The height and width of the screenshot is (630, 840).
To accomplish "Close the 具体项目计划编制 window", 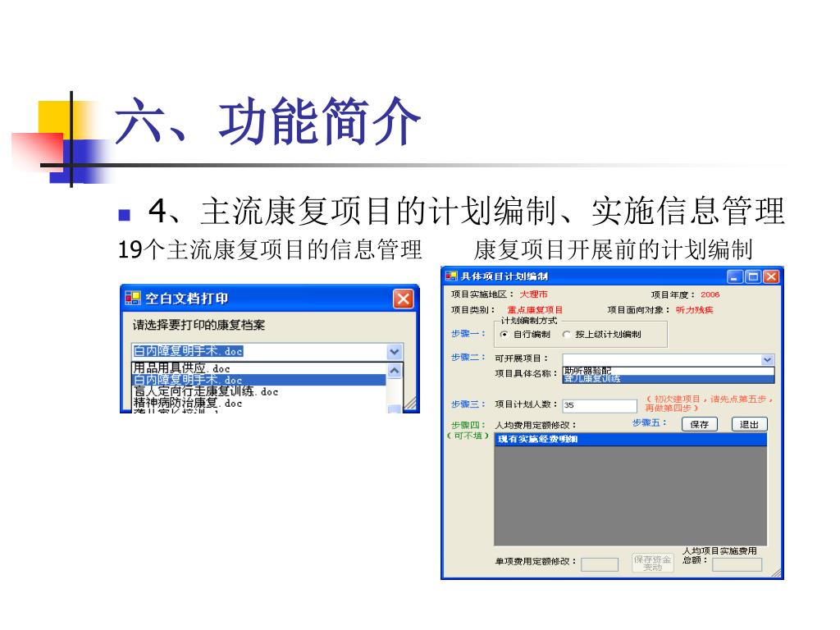I will tap(771, 276).
